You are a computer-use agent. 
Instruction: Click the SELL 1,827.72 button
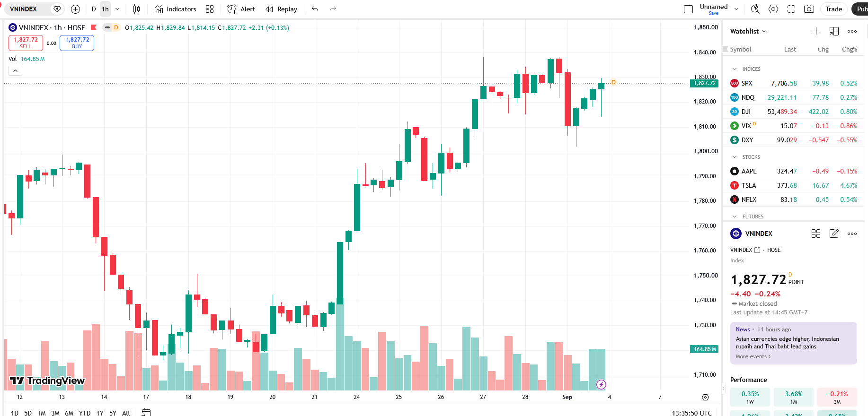tap(26, 43)
